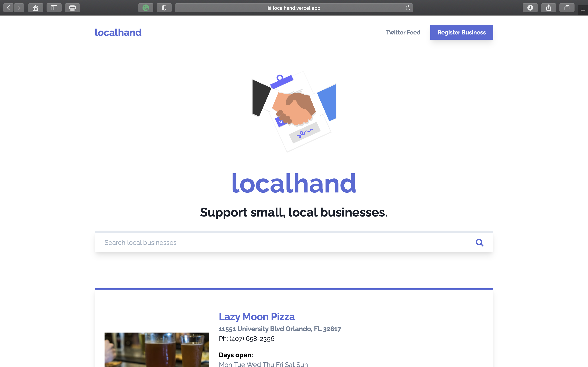Click the print icon in toolbar
The height and width of the screenshot is (367, 588).
pyautogui.click(x=72, y=8)
